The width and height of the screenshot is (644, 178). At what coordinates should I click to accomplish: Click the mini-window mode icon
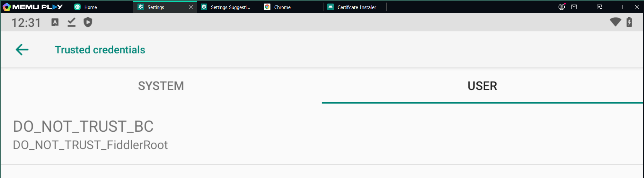tap(599, 7)
